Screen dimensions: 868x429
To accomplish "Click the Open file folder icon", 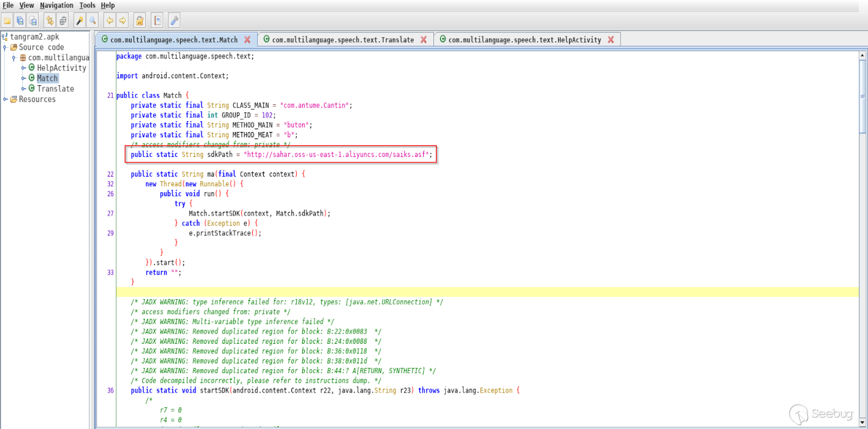I will (7, 21).
